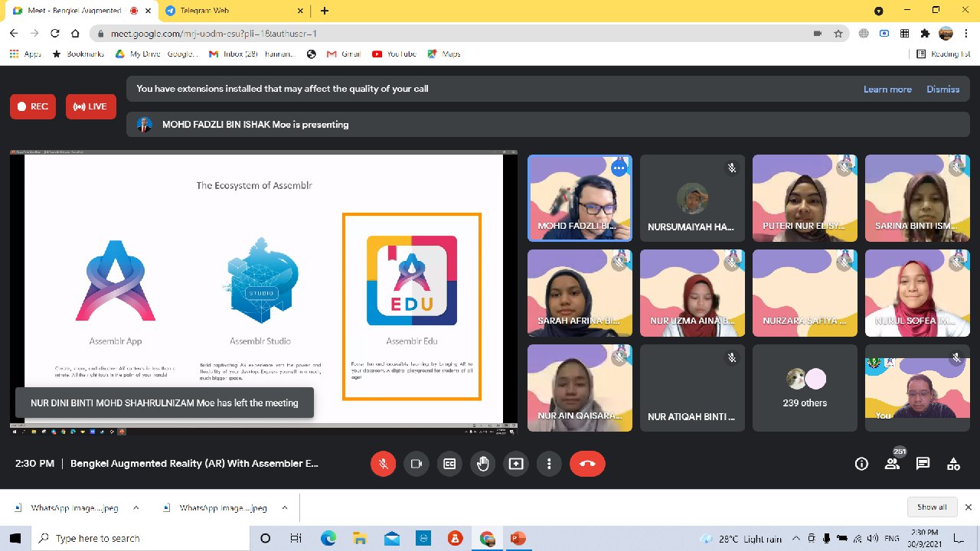Click the 239 others participant tile
This screenshot has height=551, width=980.
pos(805,388)
